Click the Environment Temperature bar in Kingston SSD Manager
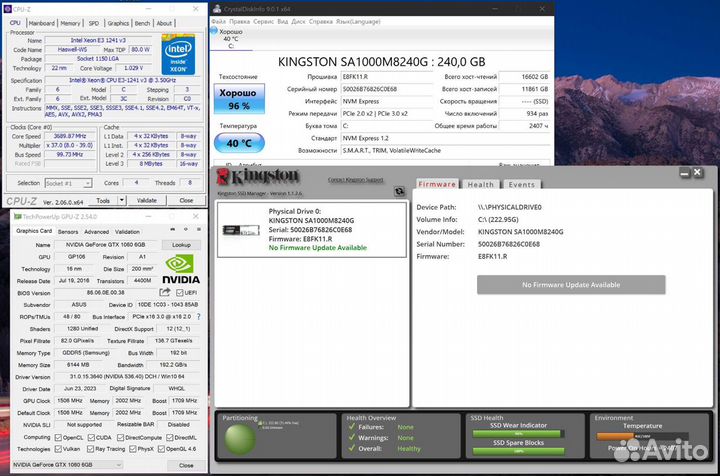This screenshot has width=720, height=476. point(642,436)
